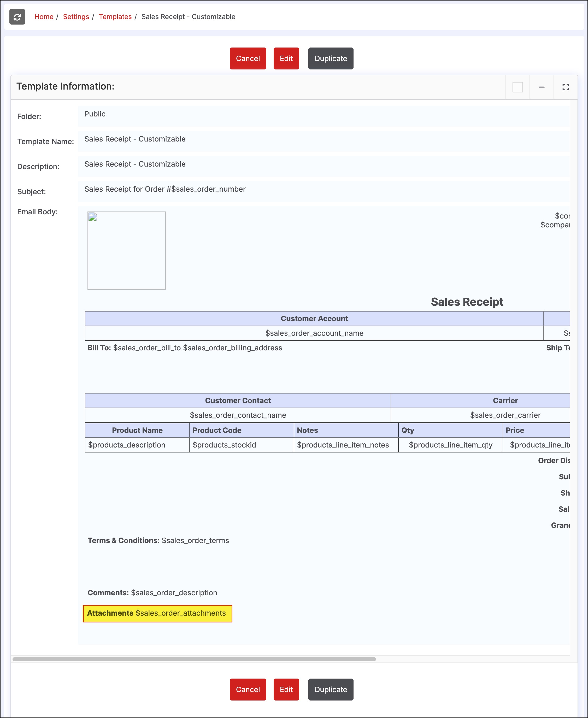The width and height of the screenshot is (588, 718).
Task: Click the bottom Cancel button
Action: pos(248,689)
